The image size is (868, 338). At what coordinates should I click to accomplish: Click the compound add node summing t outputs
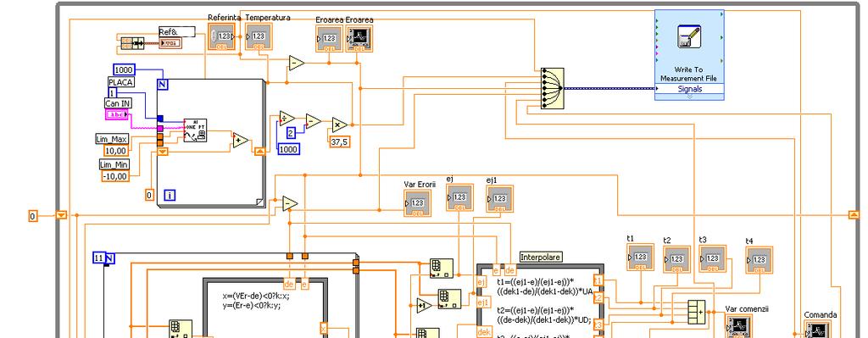click(x=696, y=312)
